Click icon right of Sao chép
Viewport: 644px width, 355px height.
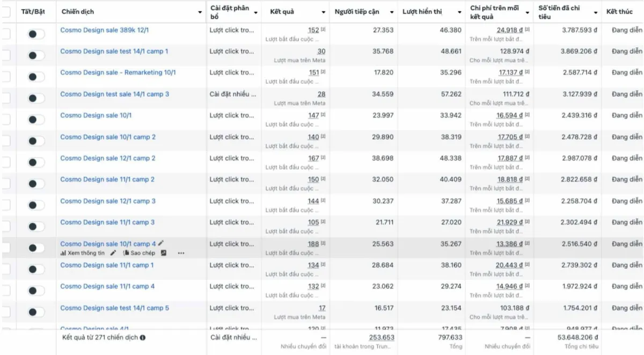[x=164, y=253]
